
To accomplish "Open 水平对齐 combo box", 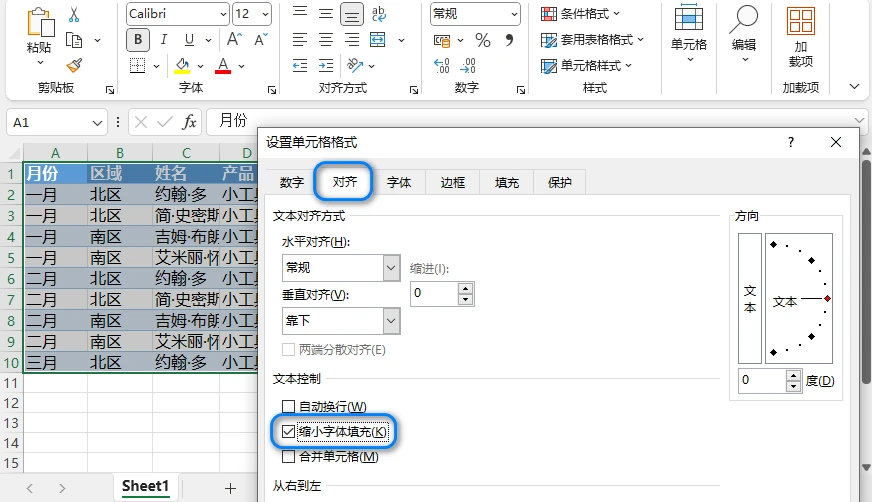I will coord(341,268).
